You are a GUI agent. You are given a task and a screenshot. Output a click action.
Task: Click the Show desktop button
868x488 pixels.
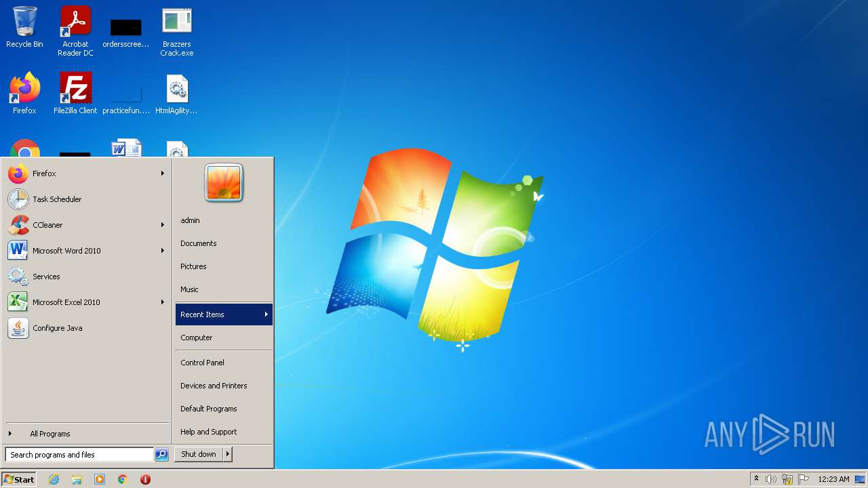(861, 479)
